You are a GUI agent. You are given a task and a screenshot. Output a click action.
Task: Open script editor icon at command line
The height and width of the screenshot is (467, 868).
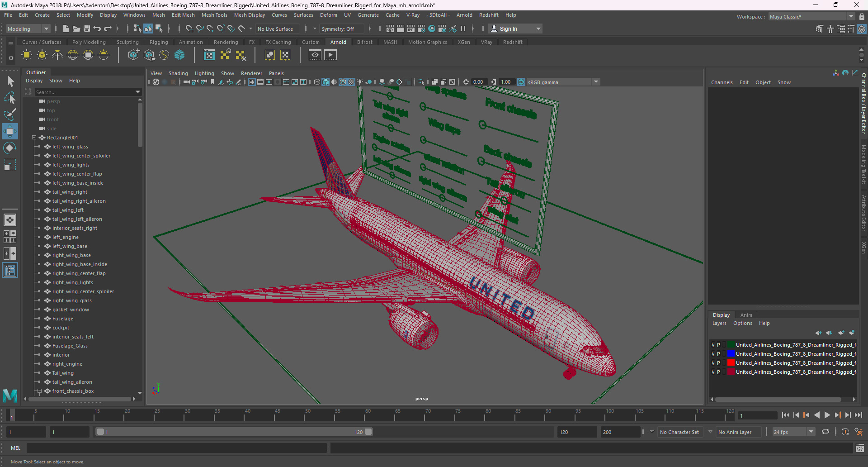(x=859, y=448)
